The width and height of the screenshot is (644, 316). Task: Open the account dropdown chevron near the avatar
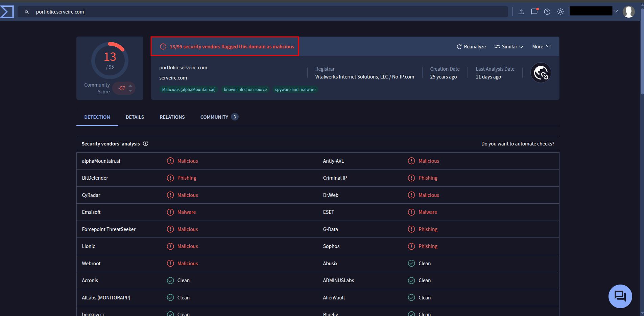coord(615,11)
